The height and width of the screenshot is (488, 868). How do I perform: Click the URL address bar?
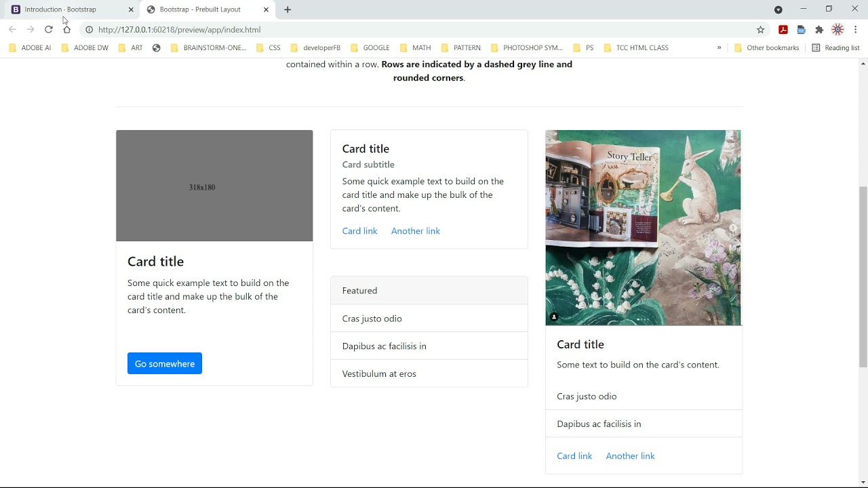[x=424, y=30]
